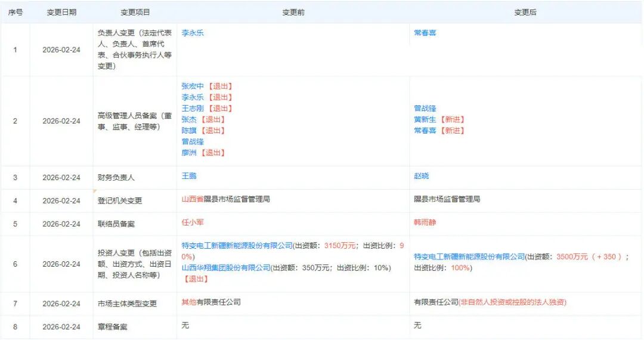644x340 pixels.
Task: Open 常春喜 link in the 负责人变更 row
Action: point(425,33)
